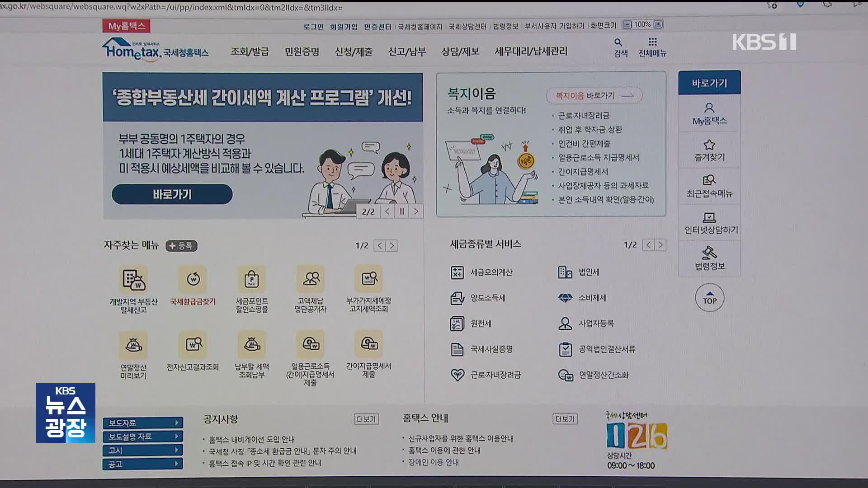Open 부가가치세예정 고지세액조회 icon
The height and width of the screenshot is (488, 868).
click(x=369, y=279)
